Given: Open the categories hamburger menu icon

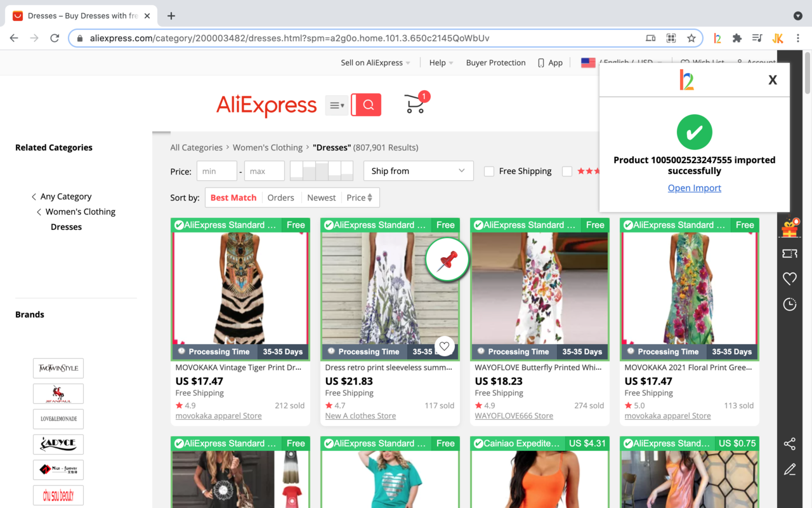Looking at the screenshot, I should tap(337, 105).
